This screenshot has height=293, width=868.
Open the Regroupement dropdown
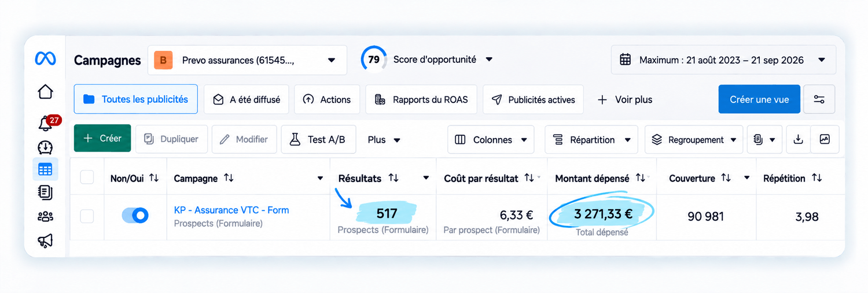pos(694,139)
